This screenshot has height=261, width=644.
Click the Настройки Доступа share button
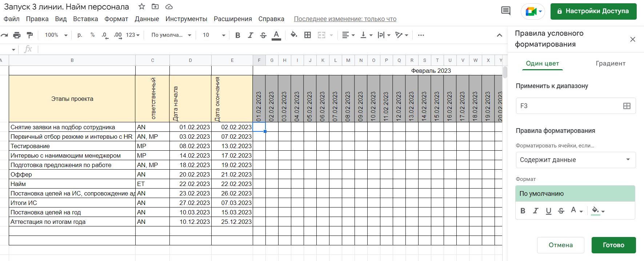593,11
